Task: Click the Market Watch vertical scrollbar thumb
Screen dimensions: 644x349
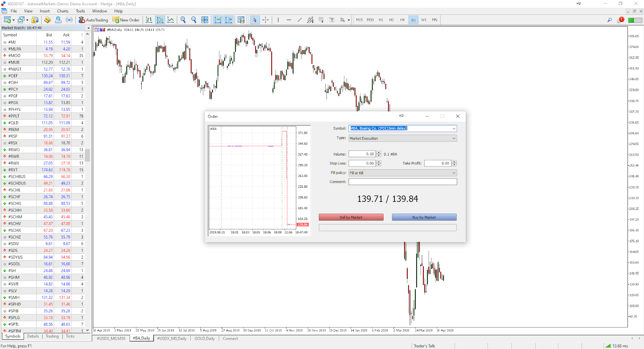Action: [x=87, y=155]
